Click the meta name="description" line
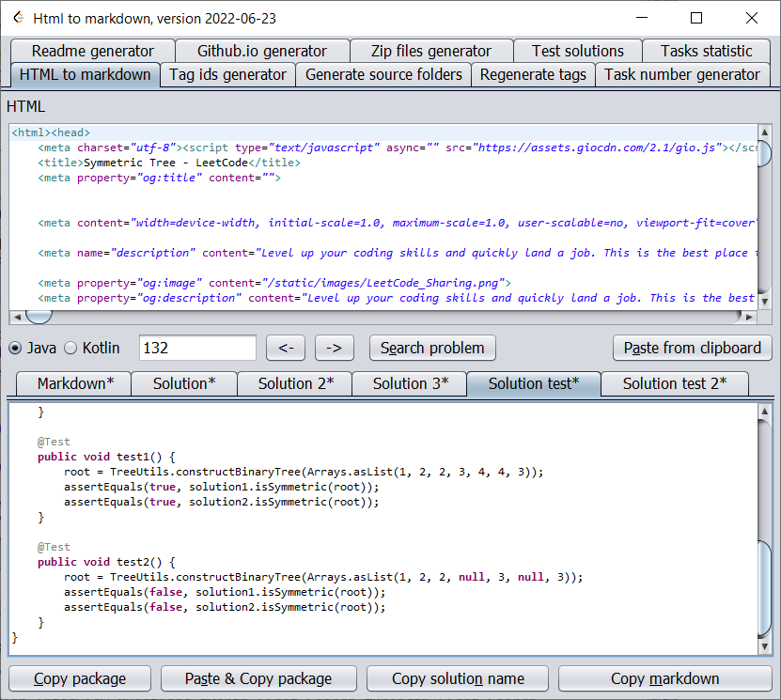The image size is (781, 700). [398, 253]
